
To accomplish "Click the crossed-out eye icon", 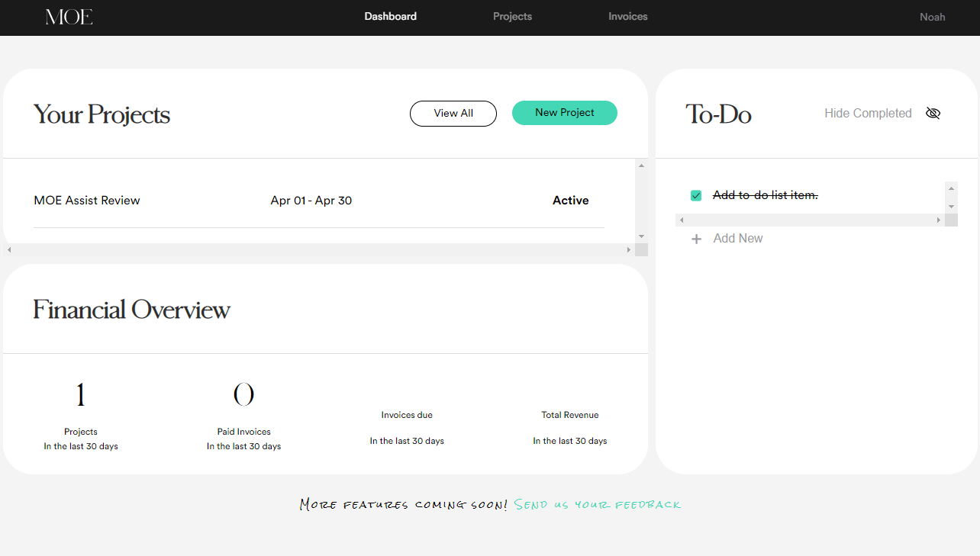I will pyautogui.click(x=933, y=113).
